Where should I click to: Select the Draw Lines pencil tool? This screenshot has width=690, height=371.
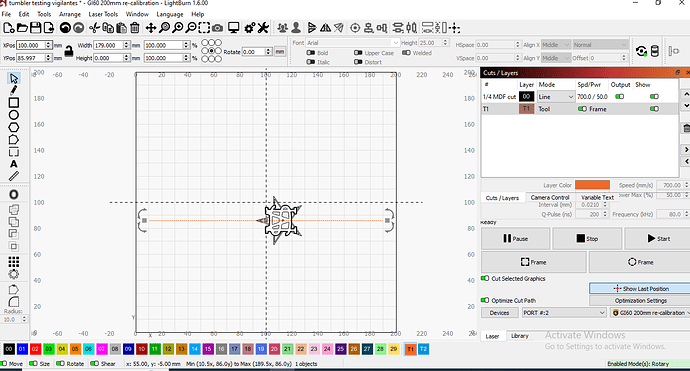click(x=14, y=90)
